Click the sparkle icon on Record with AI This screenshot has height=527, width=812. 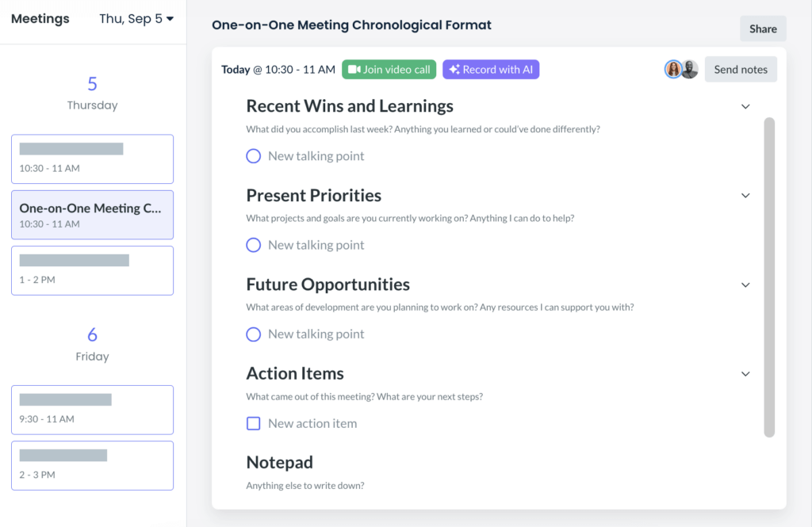[454, 70]
